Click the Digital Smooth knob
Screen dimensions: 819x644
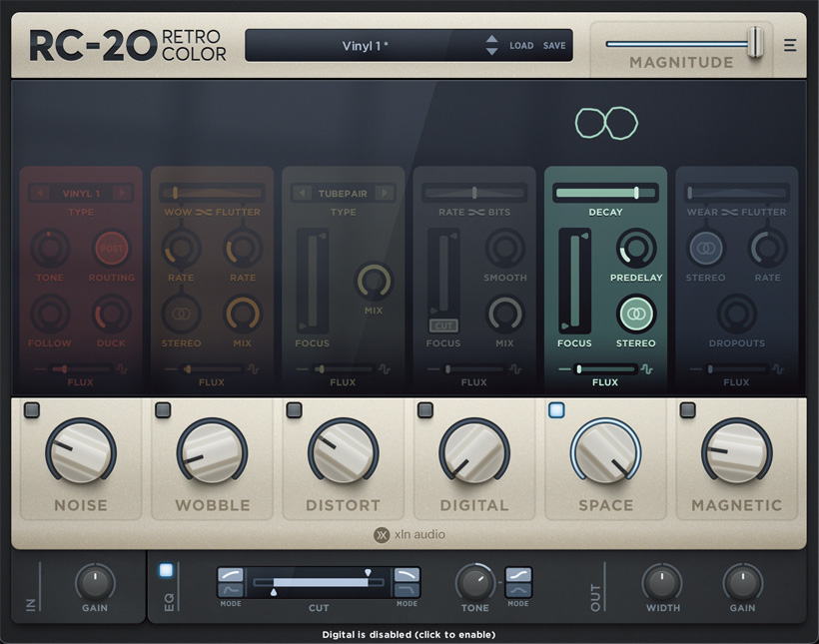505,248
